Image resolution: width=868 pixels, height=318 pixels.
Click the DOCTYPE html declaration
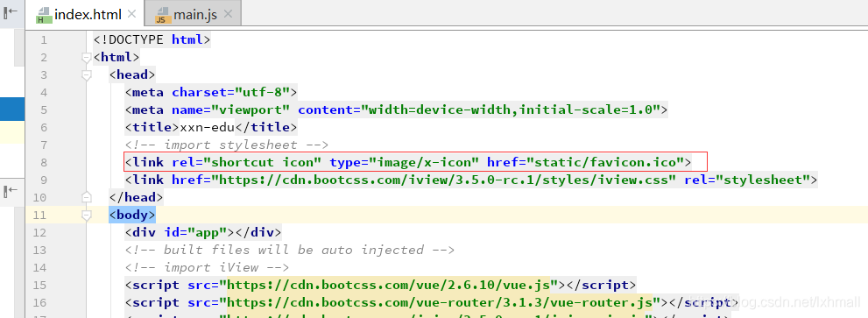(x=152, y=40)
